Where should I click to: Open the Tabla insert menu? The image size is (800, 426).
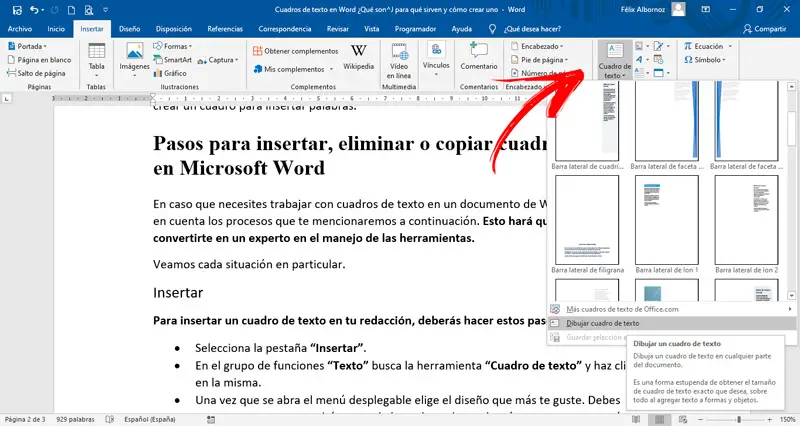[96, 60]
